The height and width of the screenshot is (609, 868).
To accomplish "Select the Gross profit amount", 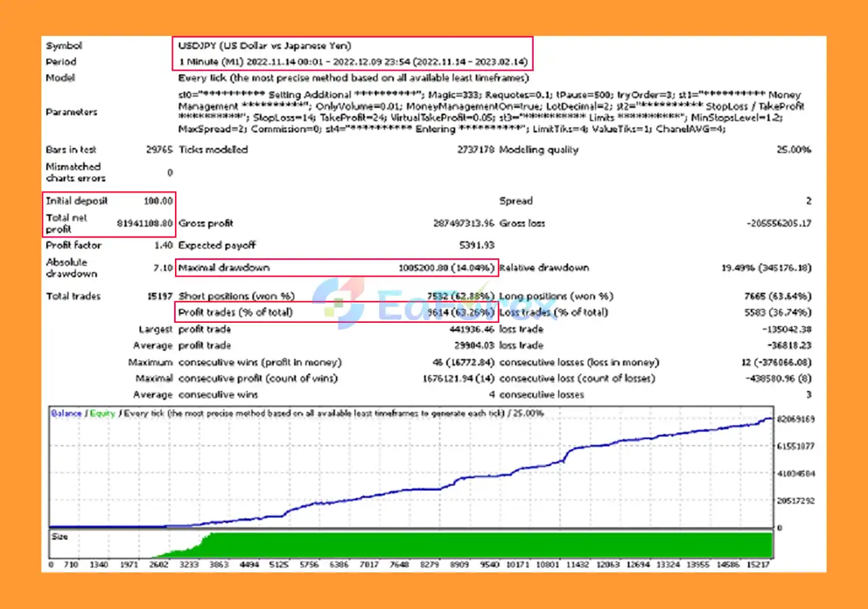I will [464, 223].
